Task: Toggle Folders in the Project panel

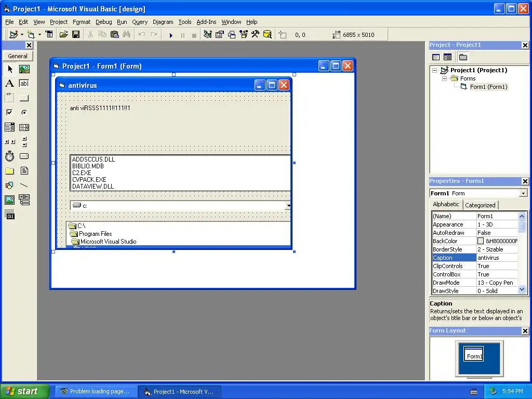Action: point(463,57)
